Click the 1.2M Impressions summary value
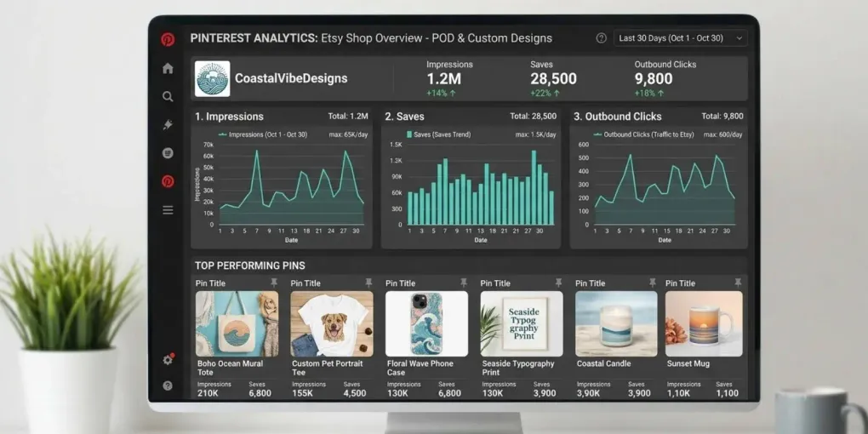The width and height of the screenshot is (868, 434). pos(443,78)
